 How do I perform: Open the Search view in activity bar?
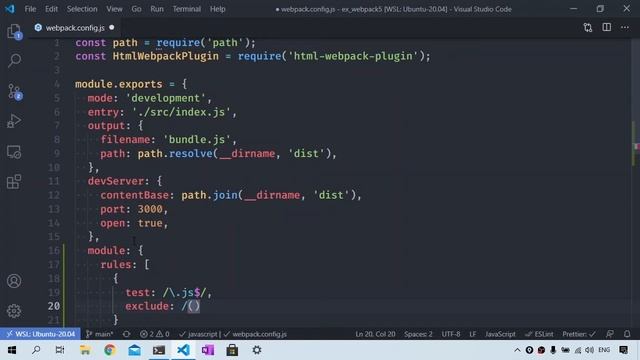click(14, 60)
